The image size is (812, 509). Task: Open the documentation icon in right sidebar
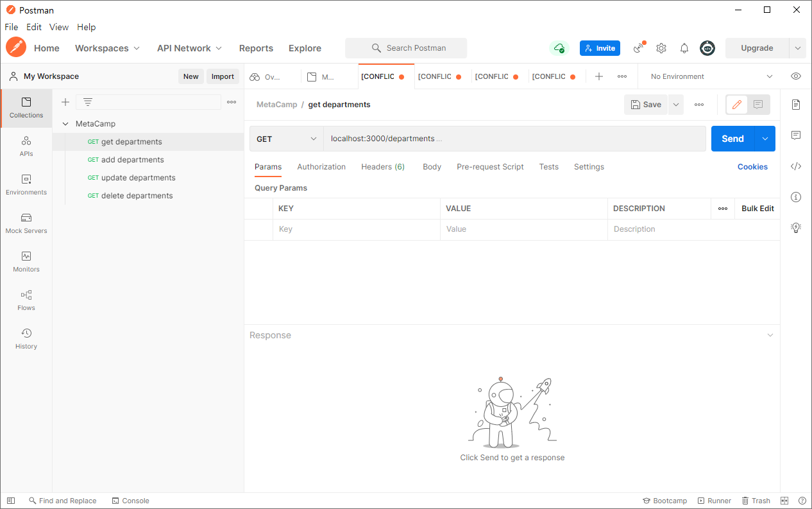point(796,105)
